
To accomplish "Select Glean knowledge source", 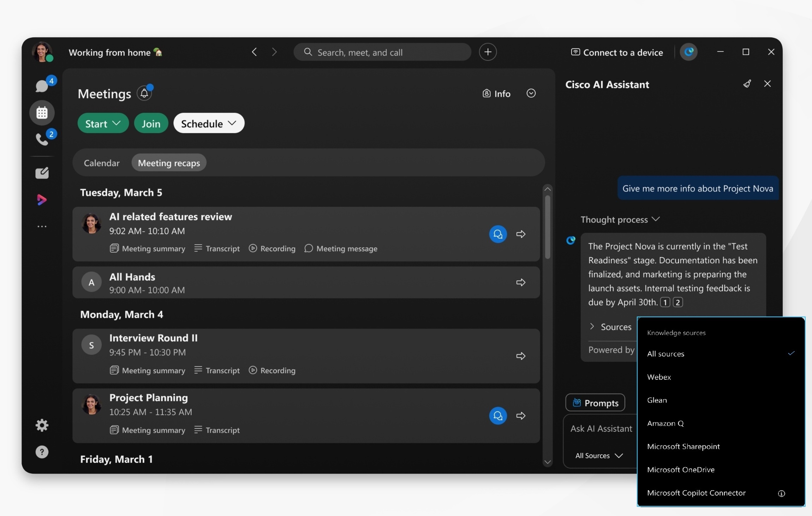I will tap(721, 400).
